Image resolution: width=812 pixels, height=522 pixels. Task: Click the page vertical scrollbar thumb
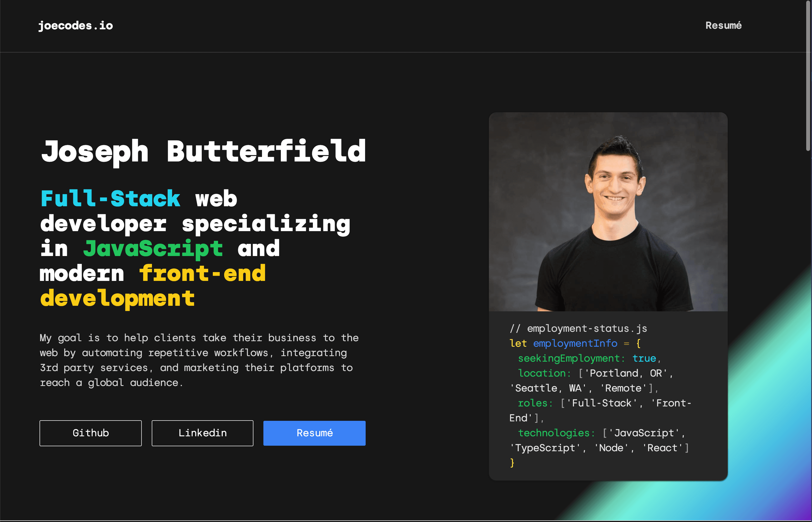click(808, 75)
